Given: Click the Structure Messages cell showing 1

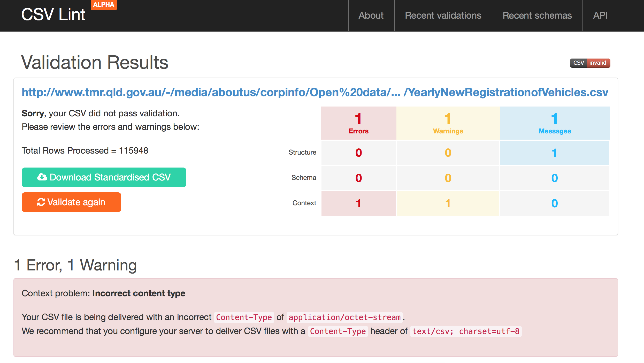Looking at the screenshot, I should click(x=554, y=153).
